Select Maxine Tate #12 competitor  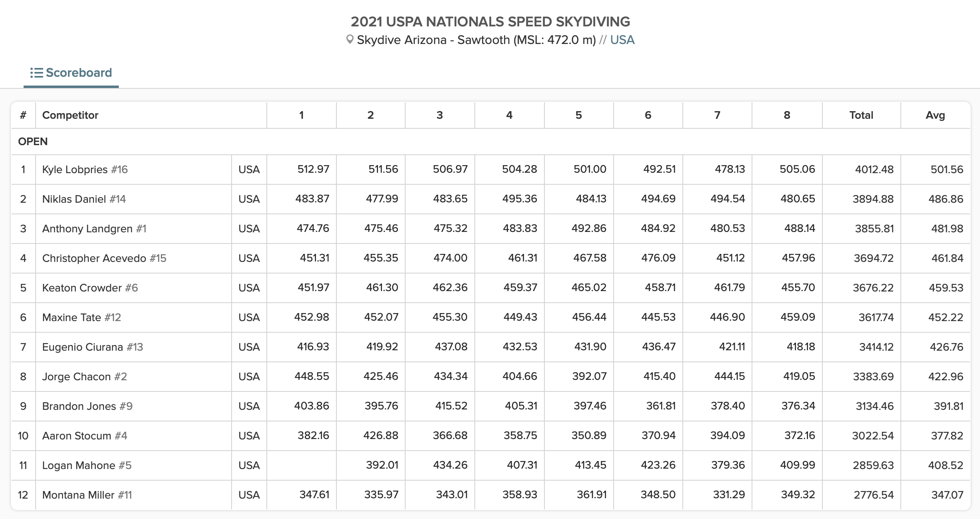point(82,317)
